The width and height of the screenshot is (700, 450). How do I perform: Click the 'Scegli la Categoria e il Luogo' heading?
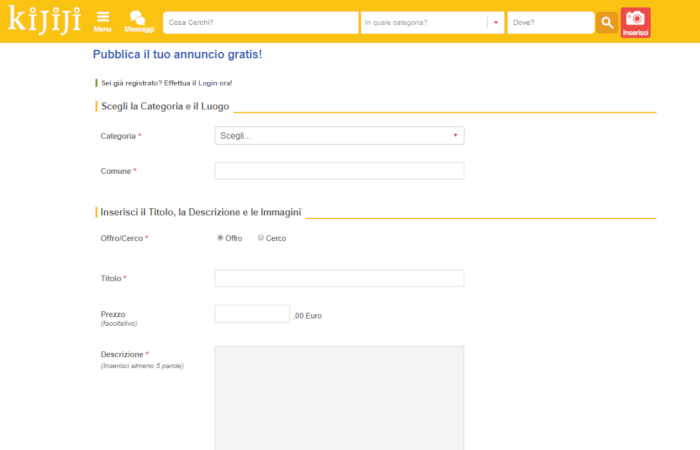[x=165, y=106]
